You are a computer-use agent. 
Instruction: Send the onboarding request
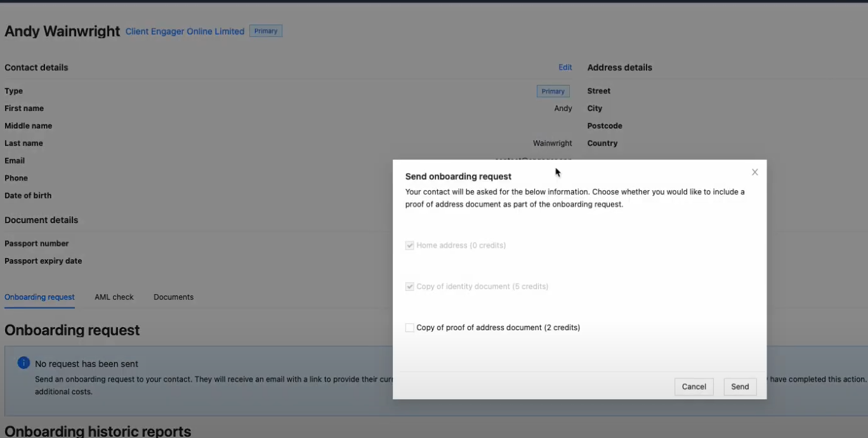(x=740, y=387)
